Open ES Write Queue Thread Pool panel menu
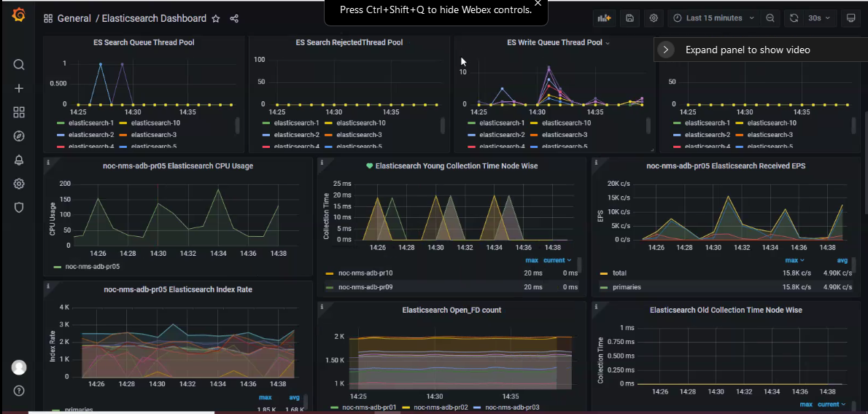868x414 pixels. 608,42
